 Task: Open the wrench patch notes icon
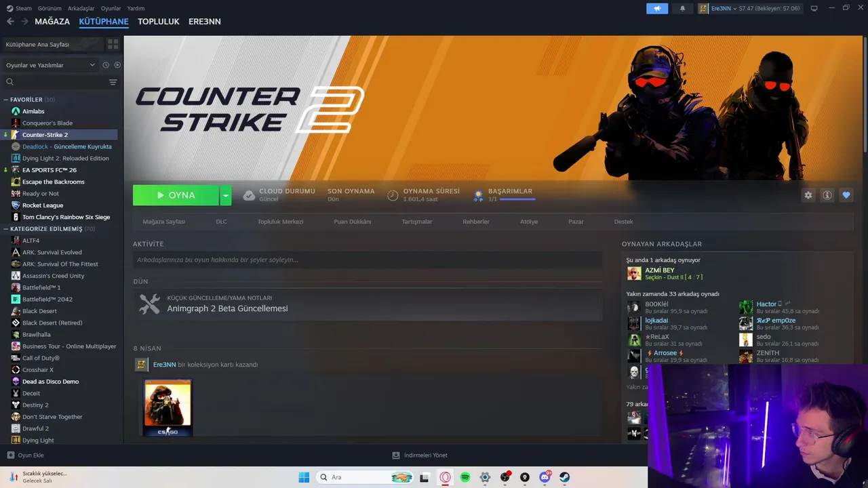(x=149, y=304)
